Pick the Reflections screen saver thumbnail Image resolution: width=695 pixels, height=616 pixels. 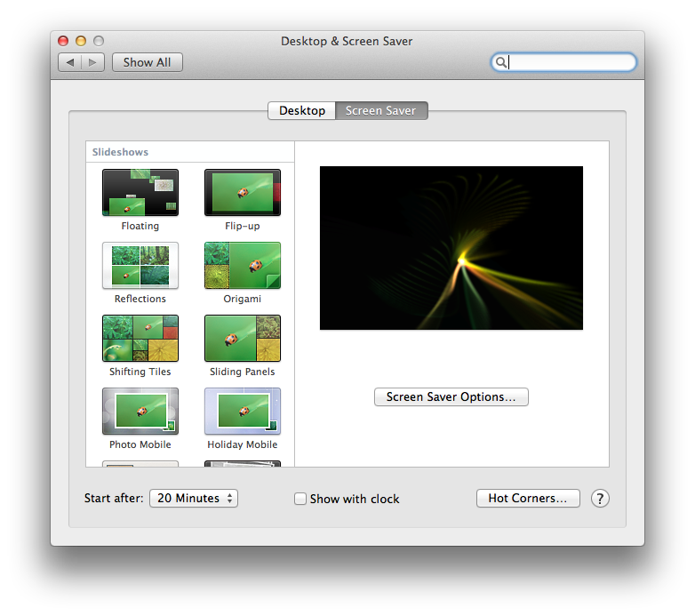140,266
